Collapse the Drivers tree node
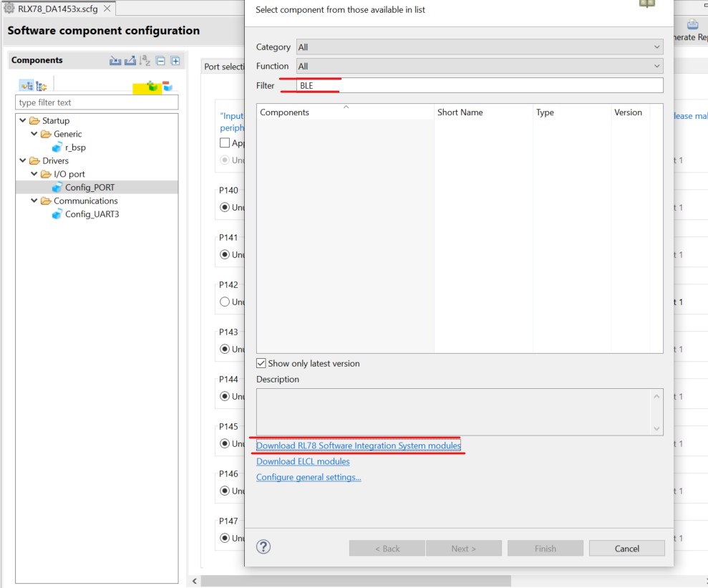This screenshot has height=588, width=708. 23,160
